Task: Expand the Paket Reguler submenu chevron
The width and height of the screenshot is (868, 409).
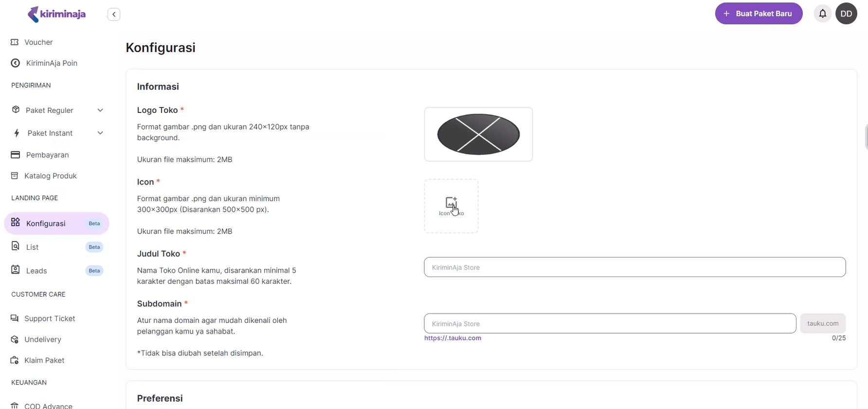Action: 100,111
